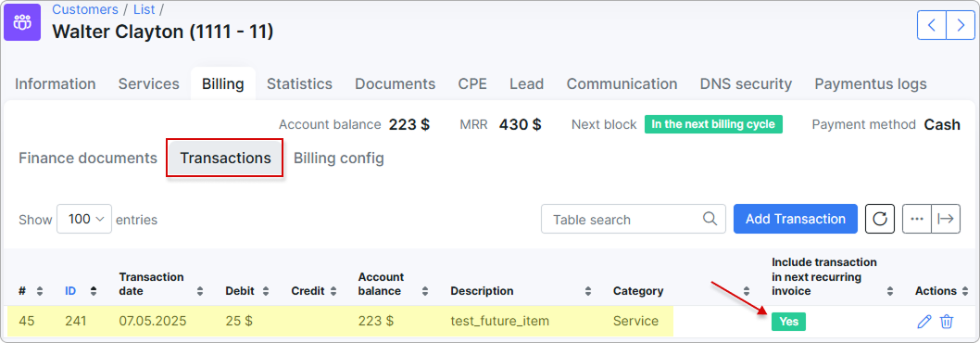Click the export arrow icon button
Image resolution: width=980 pixels, height=343 pixels.
pos(947,219)
